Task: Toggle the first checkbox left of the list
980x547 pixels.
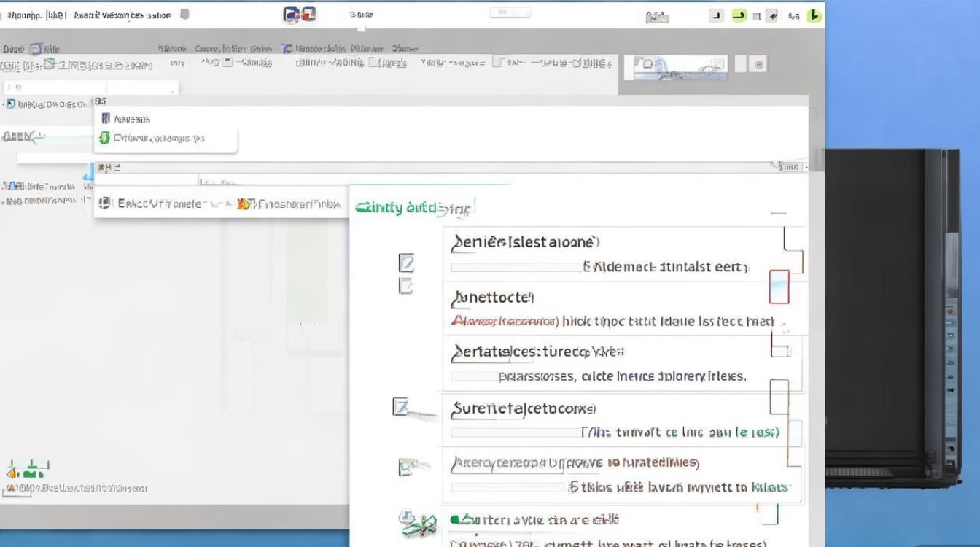Action: click(x=406, y=263)
